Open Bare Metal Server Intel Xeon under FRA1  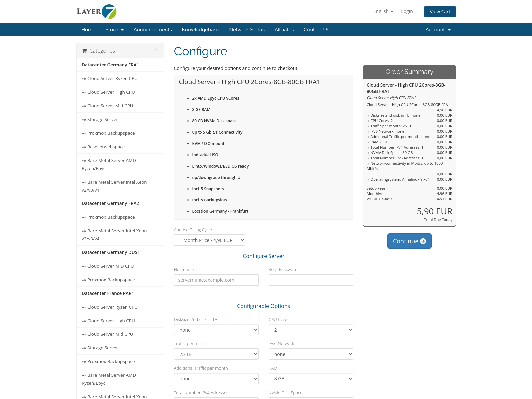[x=120, y=186]
